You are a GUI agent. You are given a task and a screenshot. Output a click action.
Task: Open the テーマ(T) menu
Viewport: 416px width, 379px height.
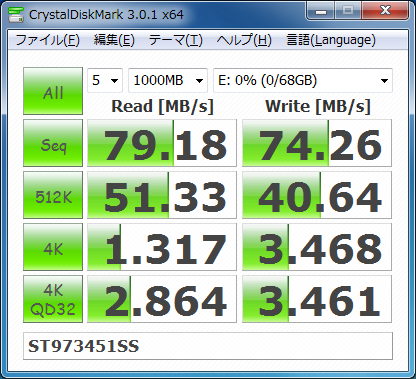(175, 40)
